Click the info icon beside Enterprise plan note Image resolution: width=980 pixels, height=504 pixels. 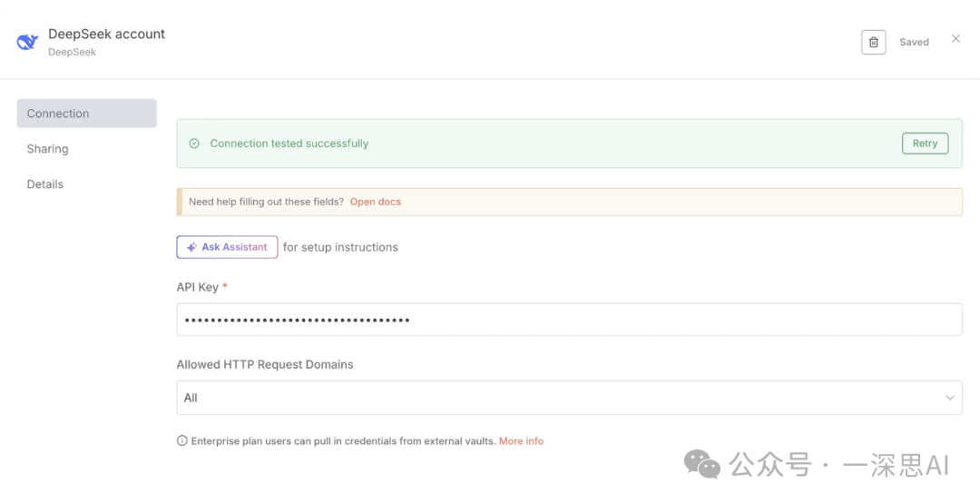pyautogui.click(x=182, y=441)
